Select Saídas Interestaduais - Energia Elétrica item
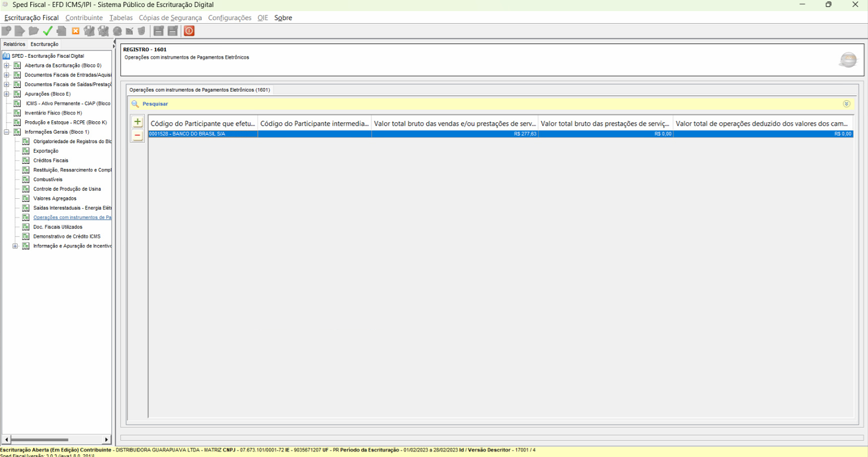 coord(72,208)
